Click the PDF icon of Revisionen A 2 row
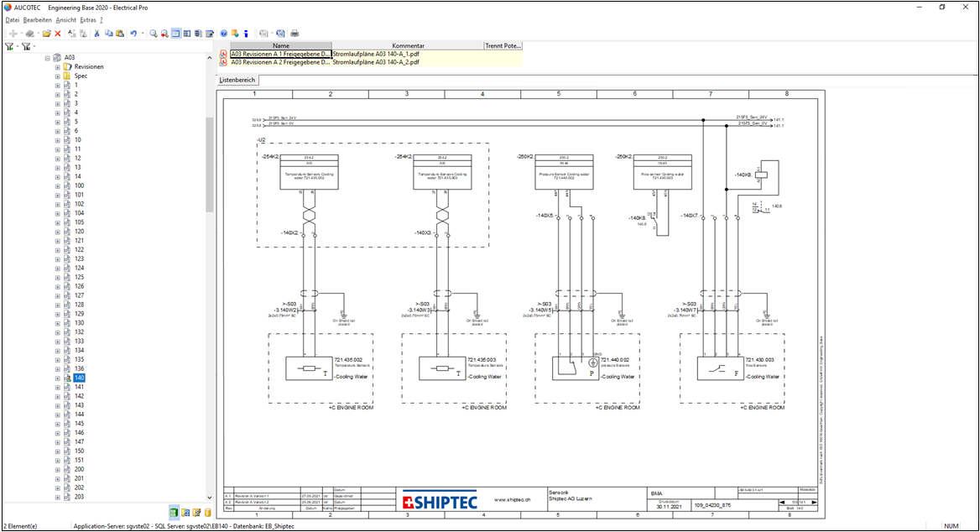Image resolution: width=980 pixels, height=532 pixels. 223,63
